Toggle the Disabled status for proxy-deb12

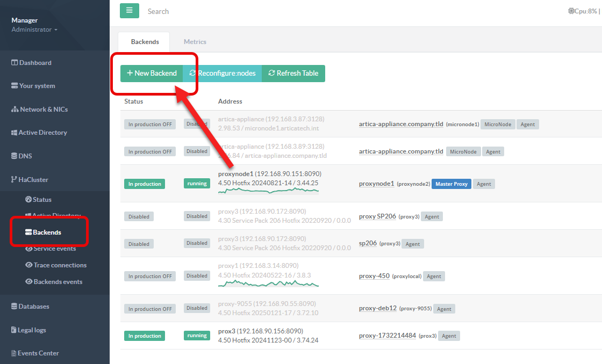[x=197, y=308]
